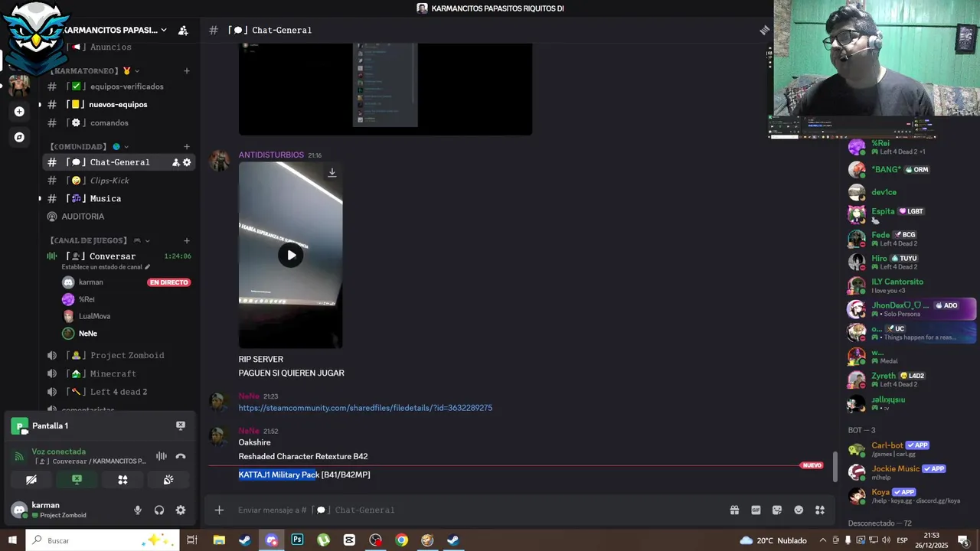Click the chat scrollbar thumb
This screenshot has width=980, height=551.
[x=835, y=466]
